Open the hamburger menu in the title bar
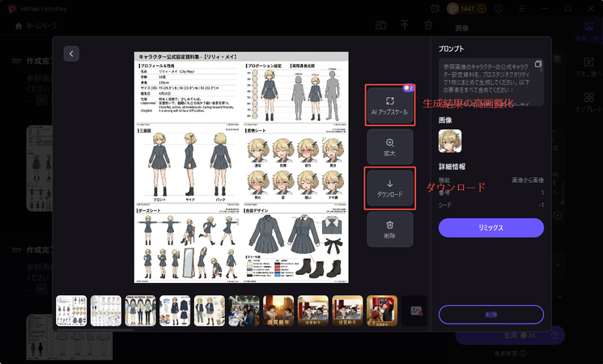The height and width of the screenshot is (364, 603). [x=522, y=8]
